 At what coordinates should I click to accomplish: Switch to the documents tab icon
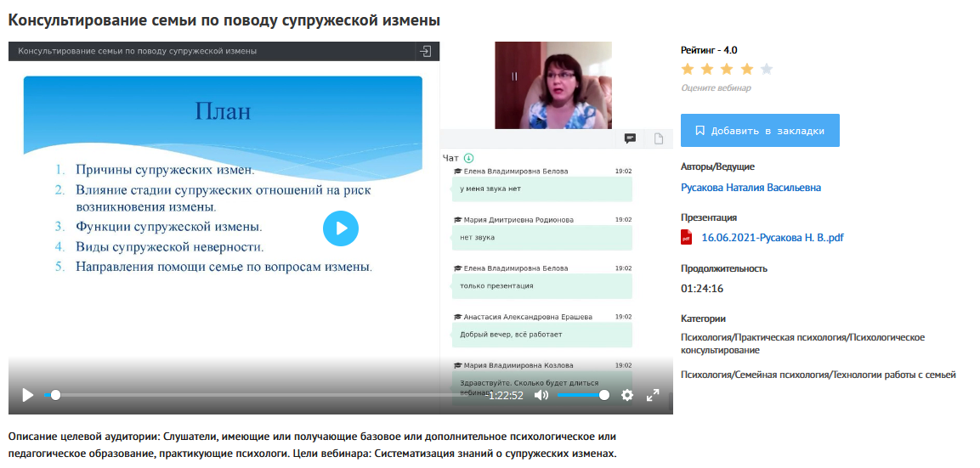658,138
